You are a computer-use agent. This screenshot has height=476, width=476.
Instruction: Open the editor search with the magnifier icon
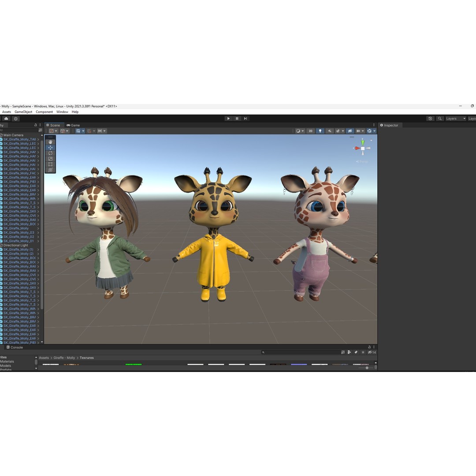click(439, 118)
